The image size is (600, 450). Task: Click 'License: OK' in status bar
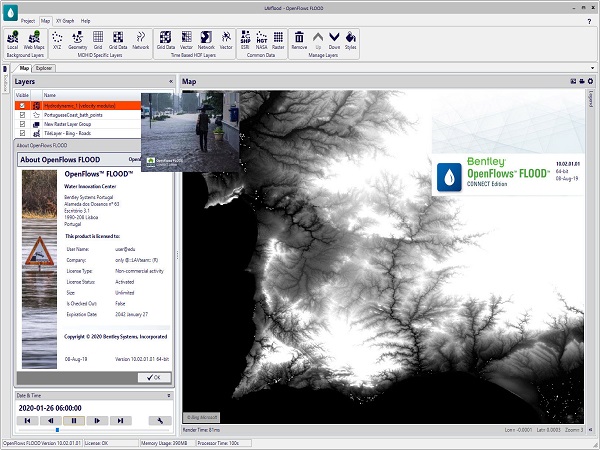(96, 443)
